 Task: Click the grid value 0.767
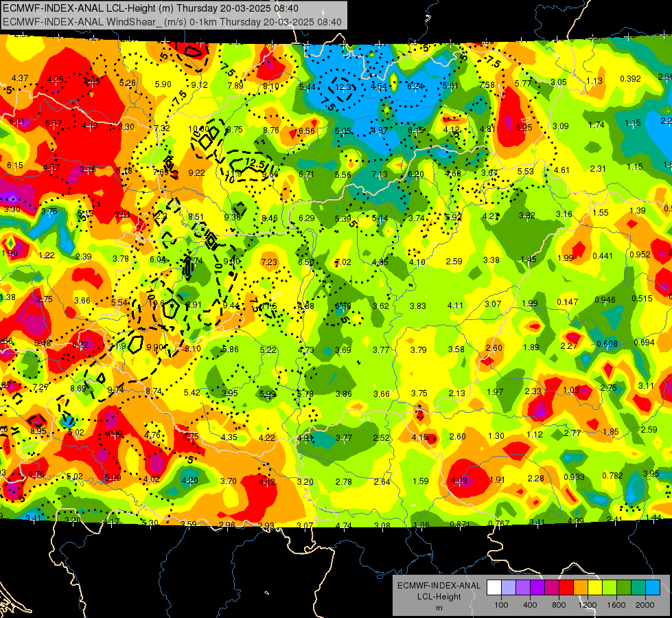tap(498, 523)
